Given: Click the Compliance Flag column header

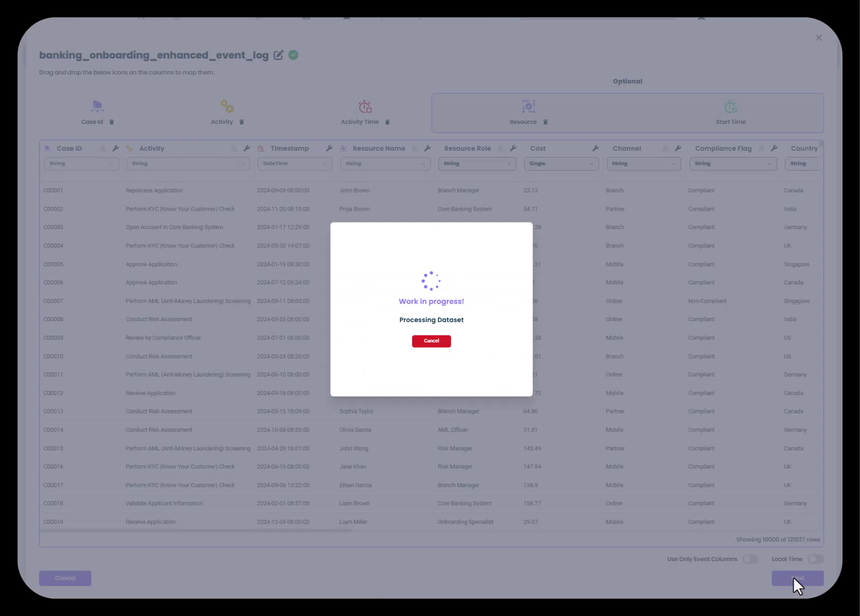Looking at the screenshot, I should pyautogui.click(x=723, y=148).
